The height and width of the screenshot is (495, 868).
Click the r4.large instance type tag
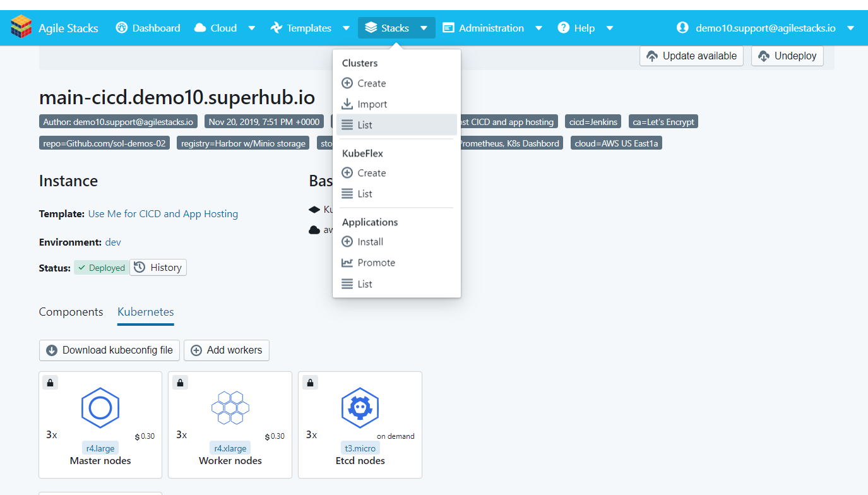[x=100, y=448]
